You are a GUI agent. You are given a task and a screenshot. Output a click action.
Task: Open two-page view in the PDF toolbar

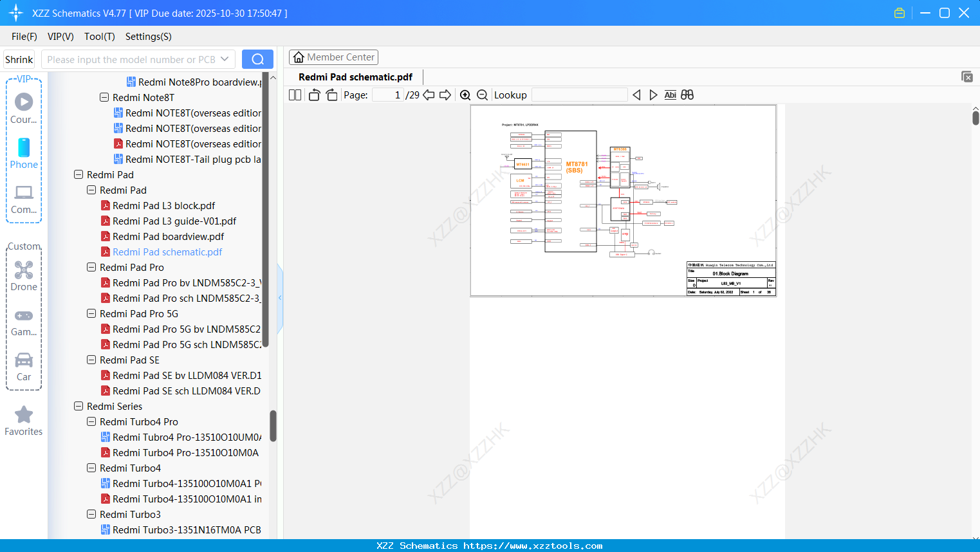295,95
